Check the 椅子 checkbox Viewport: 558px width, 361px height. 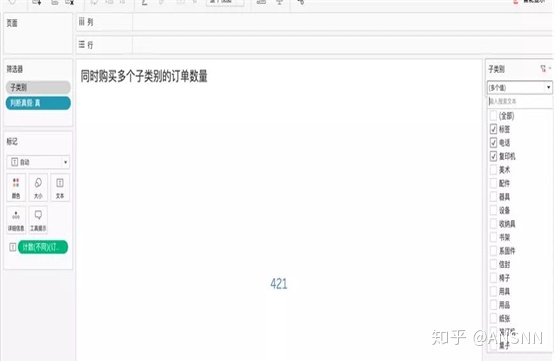pyautogui.click(x=493, y=278)
